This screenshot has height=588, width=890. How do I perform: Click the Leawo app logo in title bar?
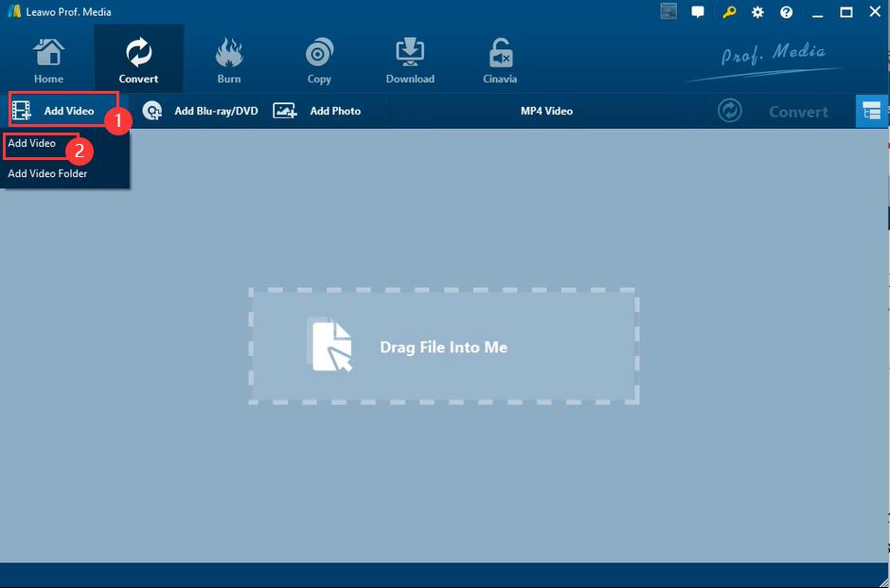pos(14,12)
